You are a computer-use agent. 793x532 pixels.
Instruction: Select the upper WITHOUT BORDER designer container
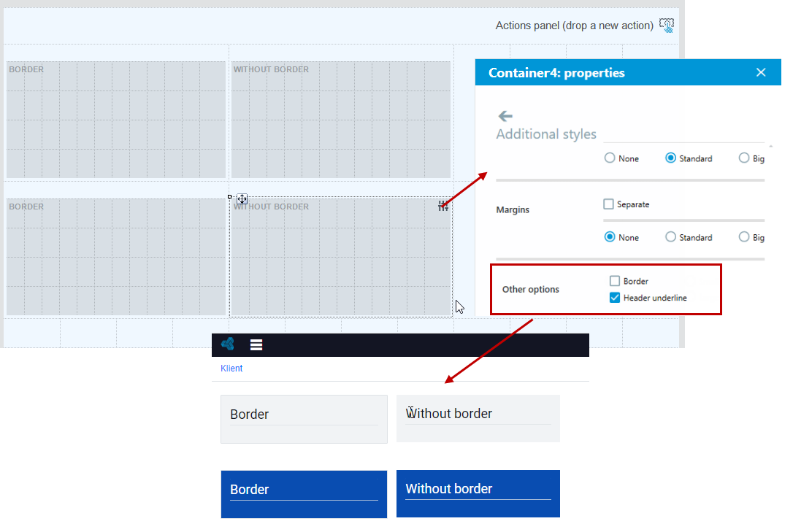341,120
